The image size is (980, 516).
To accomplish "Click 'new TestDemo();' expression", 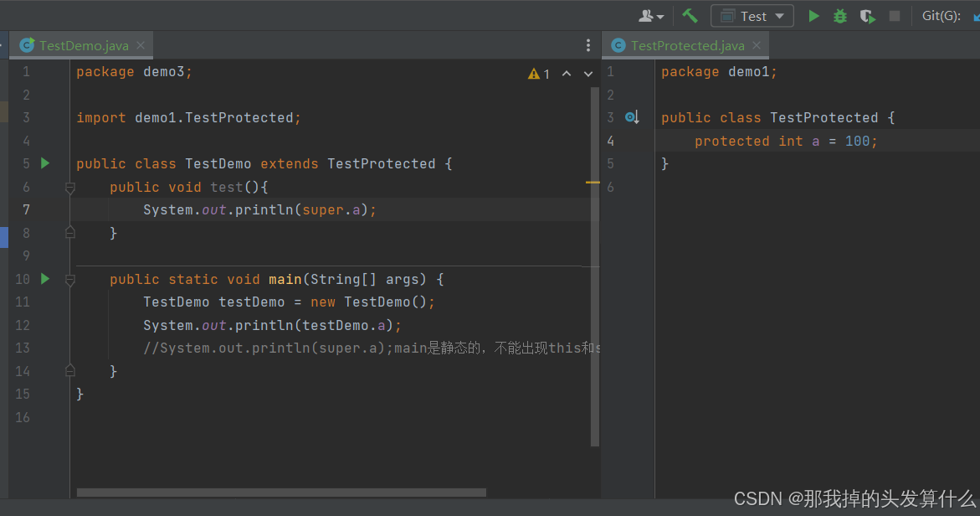I will (x=372, y=302).
